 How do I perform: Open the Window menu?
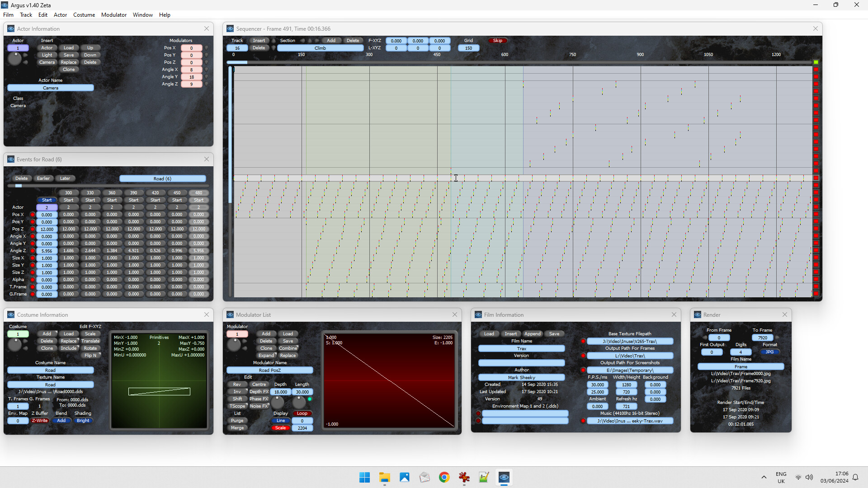[x=142, y=14]
